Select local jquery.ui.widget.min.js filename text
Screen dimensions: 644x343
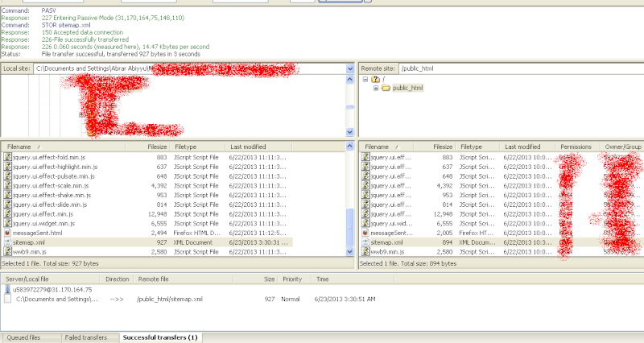pyautogui.click(x=44, y=224)
